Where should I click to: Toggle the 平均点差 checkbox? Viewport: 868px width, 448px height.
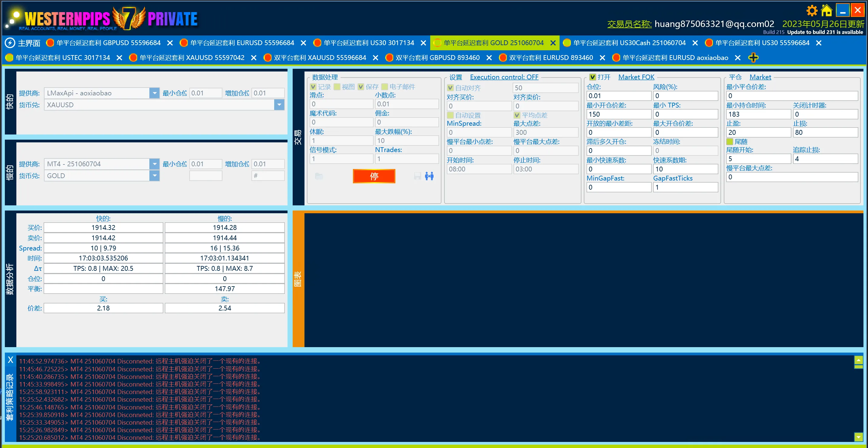pyautogui.click(x=517, y=115)
